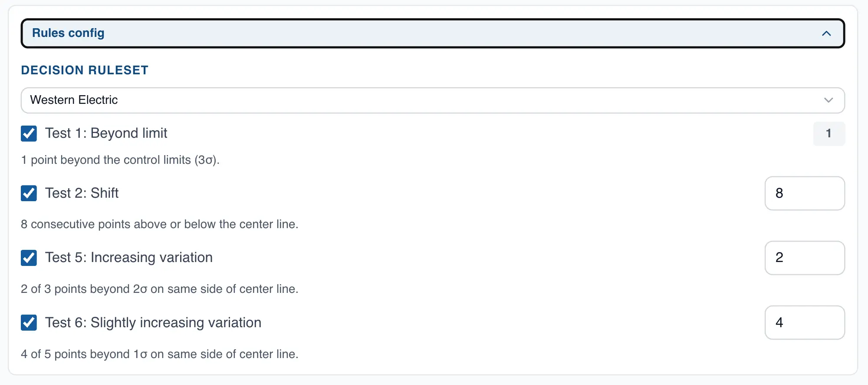Disable the Test 2: Shift checkbox

pos(29,193)
